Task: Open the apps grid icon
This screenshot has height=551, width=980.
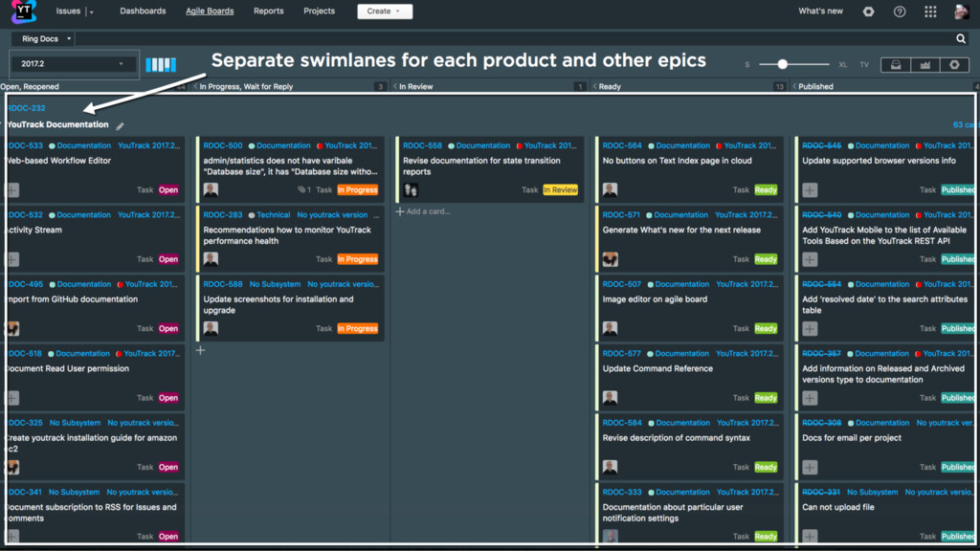Action: click(x=930, y=11)
